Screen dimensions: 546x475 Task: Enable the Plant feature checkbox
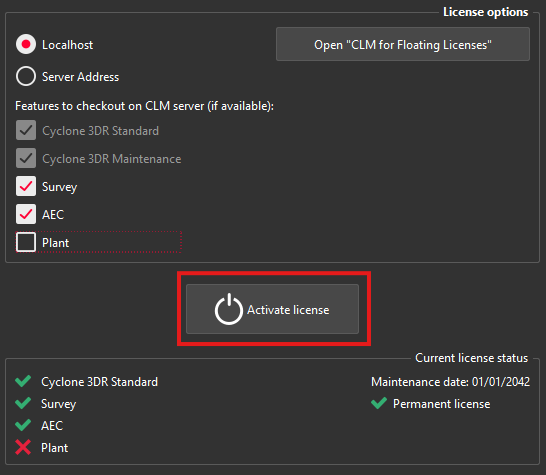26,242
